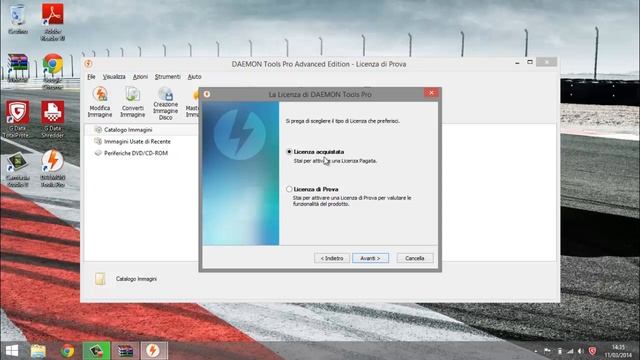Viewport: 640px width, 360px height.
Task: Open the Azioni menu
Action: [x=140, y=77]
